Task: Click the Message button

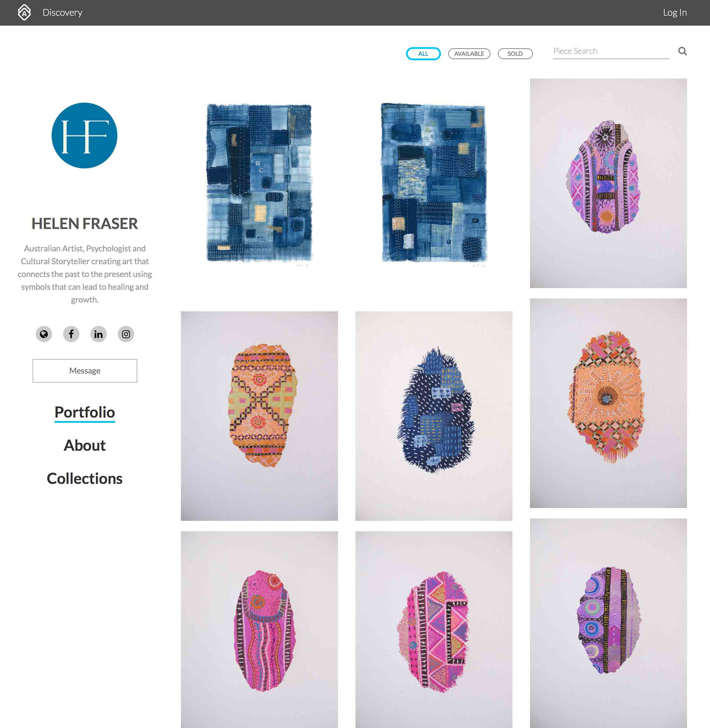Action: point(85,370)
